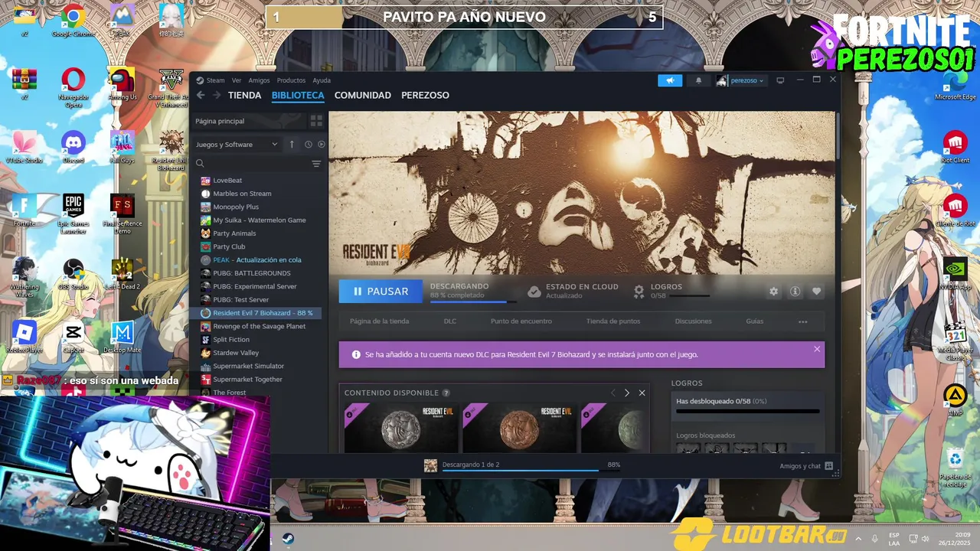Go back with Steam's left arrow

(201, 95)
